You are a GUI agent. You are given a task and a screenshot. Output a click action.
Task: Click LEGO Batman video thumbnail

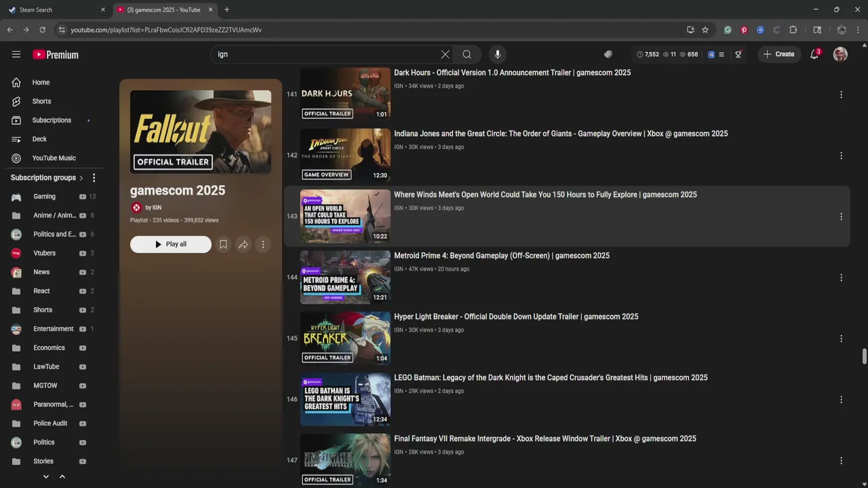(x=345, y=399)
